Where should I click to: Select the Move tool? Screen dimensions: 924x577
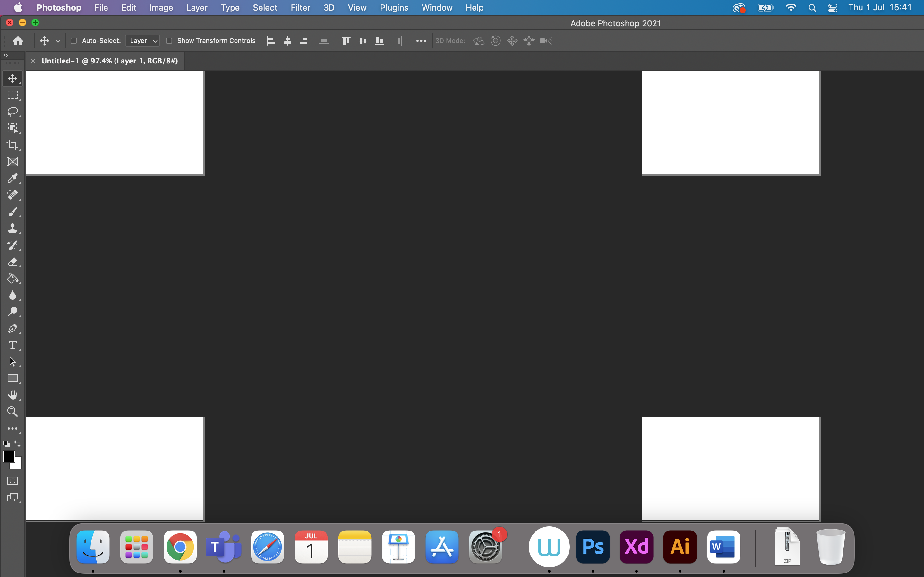pyautogui.click(x=13, y=79)
